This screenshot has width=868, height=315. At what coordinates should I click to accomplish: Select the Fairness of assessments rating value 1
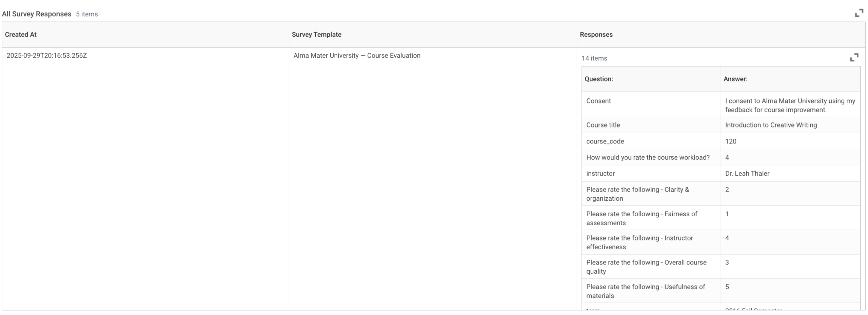coord(727,214)
